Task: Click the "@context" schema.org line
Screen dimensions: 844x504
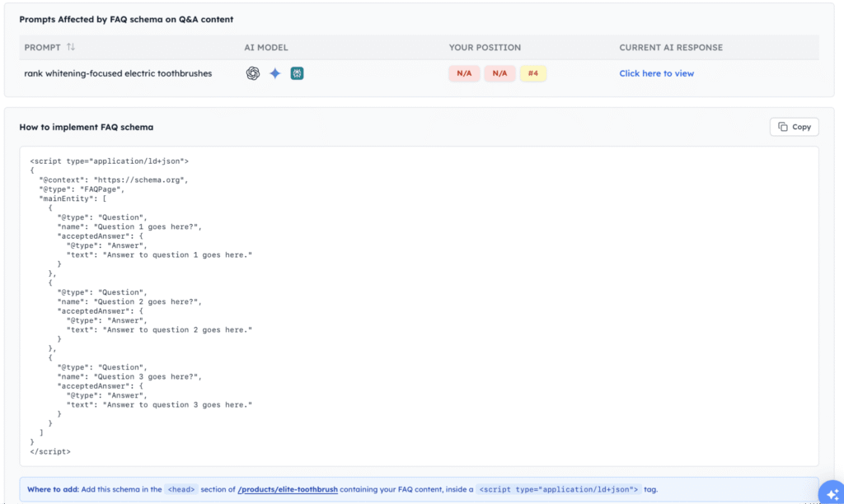Action: pos(114,180)
